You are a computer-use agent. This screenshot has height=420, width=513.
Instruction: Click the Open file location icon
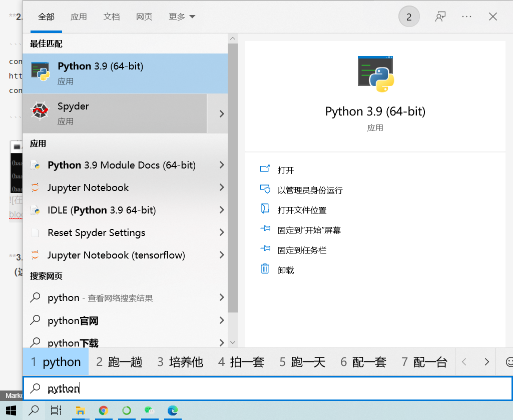click(265, 208)
